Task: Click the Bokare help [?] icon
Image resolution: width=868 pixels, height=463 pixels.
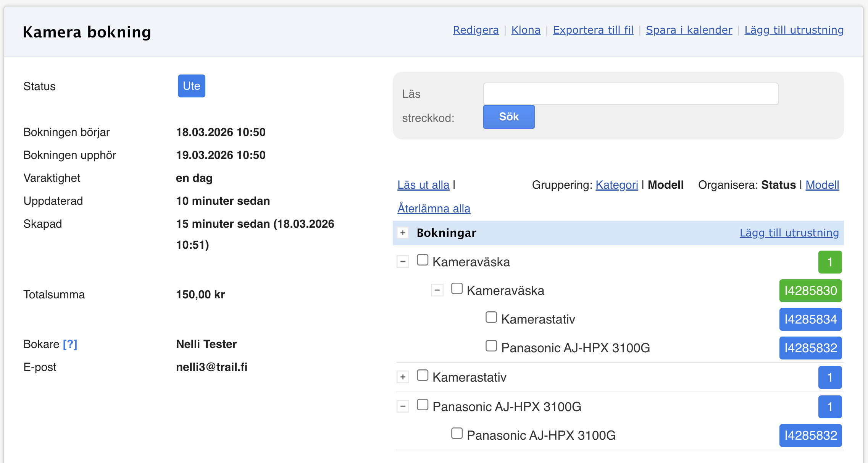Action: coord(70,344)
